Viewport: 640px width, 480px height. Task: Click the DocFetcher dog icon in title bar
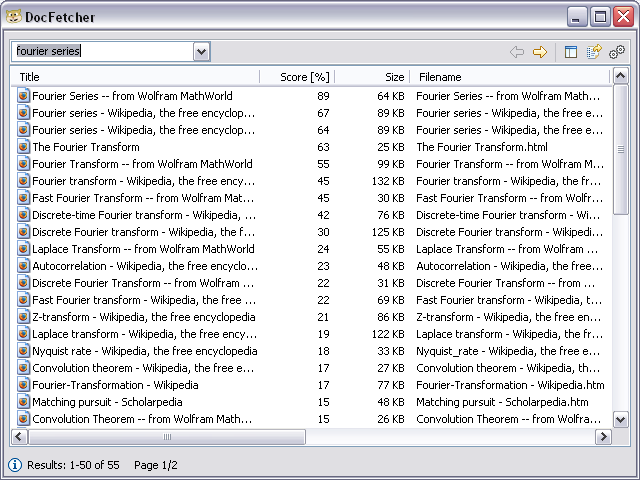point(13,16)
